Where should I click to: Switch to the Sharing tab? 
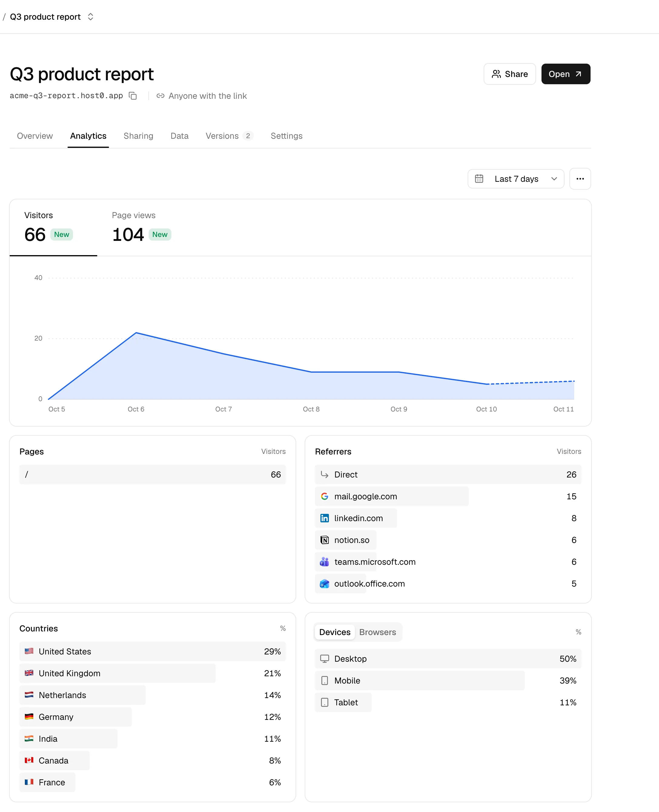138,136
